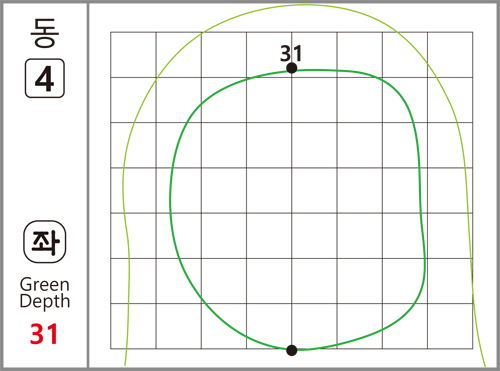Select the bottom black marker dot
This screenshot has height=371, width=500.
click(292, 350)
